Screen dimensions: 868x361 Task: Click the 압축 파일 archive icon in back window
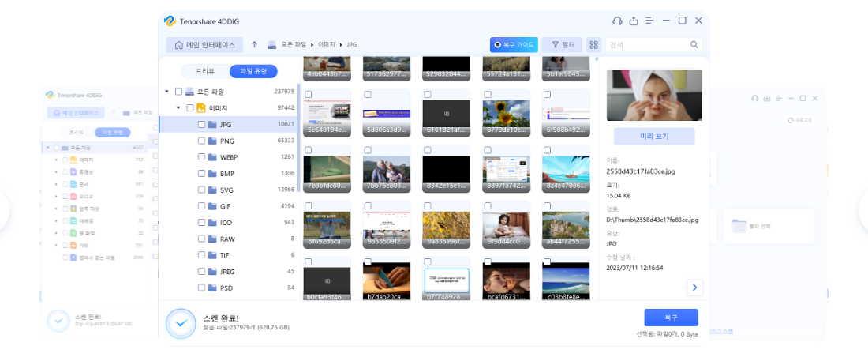point(73,209)
